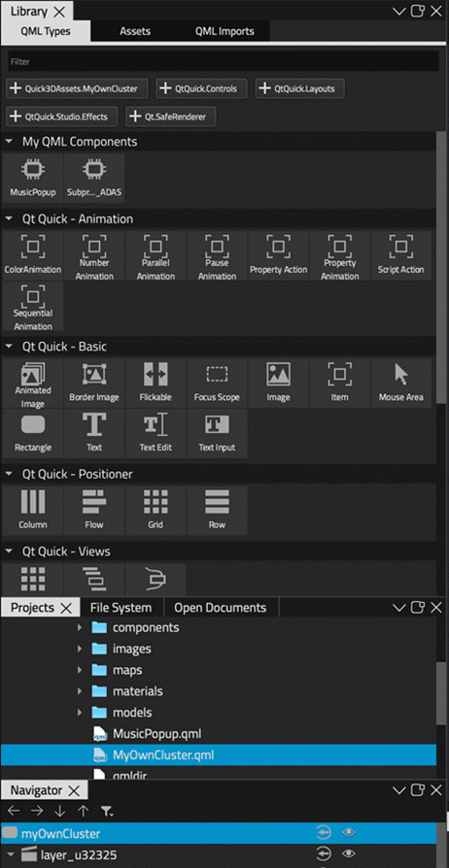This screenshot has width=449, height=868.
Task: Select the Focus Scope item
Action: coord(217,384)
